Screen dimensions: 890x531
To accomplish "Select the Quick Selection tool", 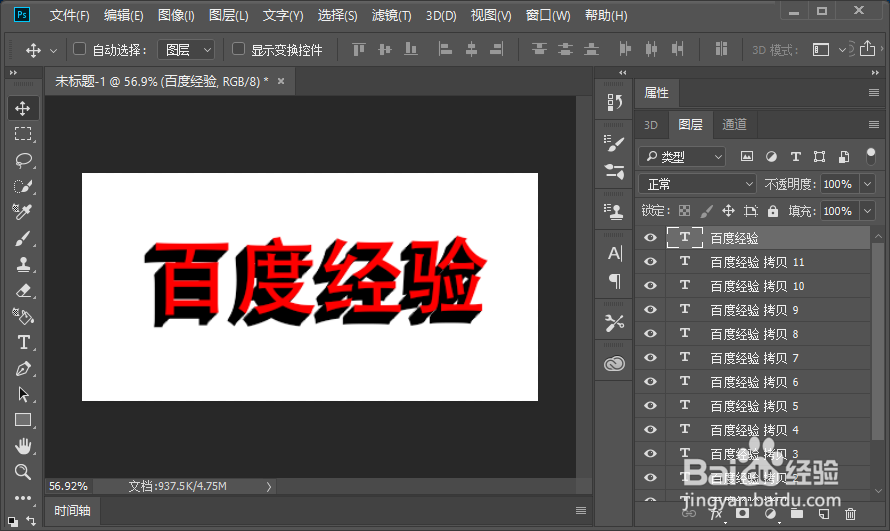I will pos(23,186).
